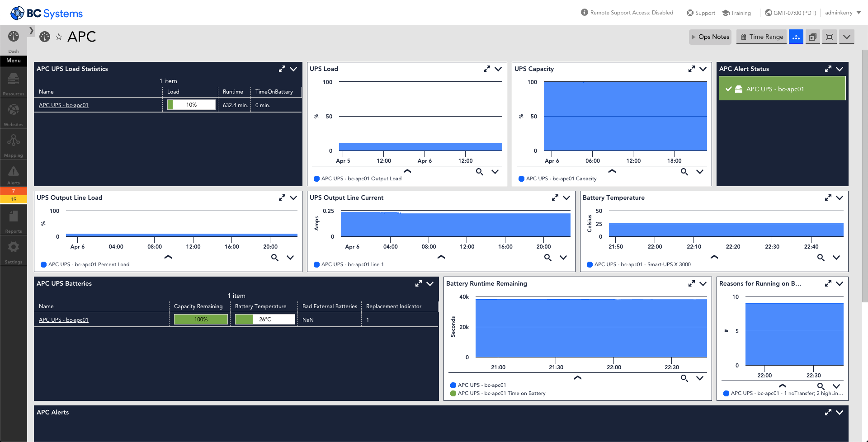This screenshot has height=442, width=868.
Task: Open the UPS Capacity widget dropdown arrow
Action: [x=703, y=69]
